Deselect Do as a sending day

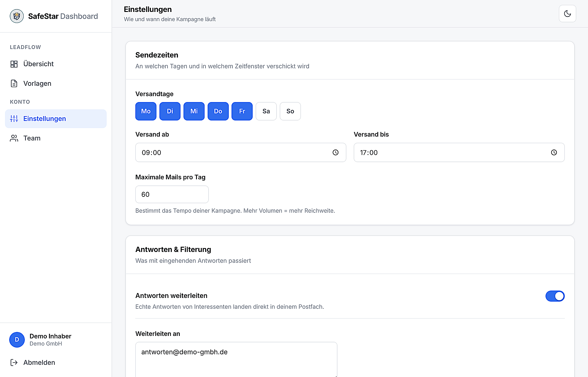coord(218,111)
